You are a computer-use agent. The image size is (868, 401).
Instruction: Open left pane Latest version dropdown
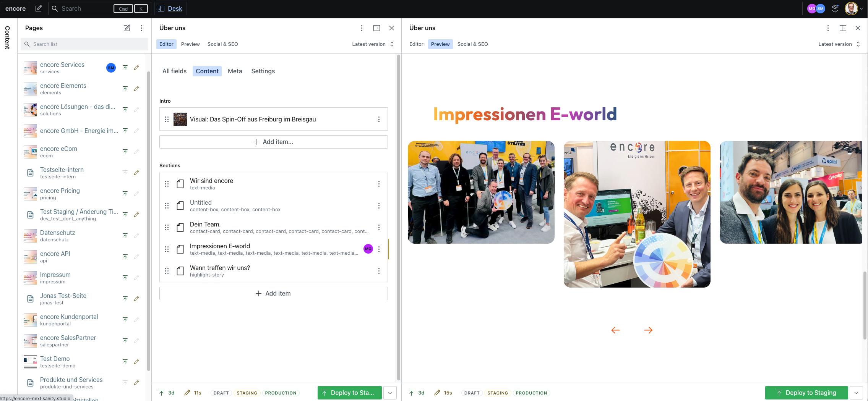(x=373, y=44)
